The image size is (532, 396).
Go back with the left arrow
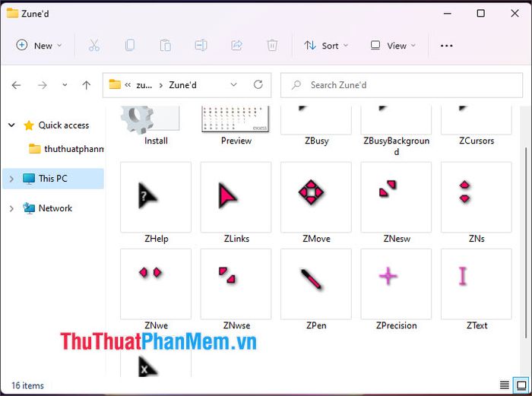click(16, 85)
